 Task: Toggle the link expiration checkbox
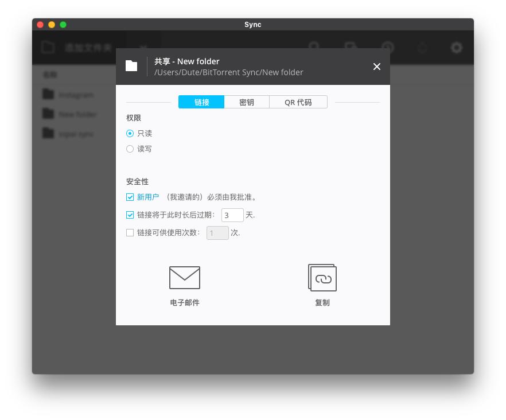[130, 215]
